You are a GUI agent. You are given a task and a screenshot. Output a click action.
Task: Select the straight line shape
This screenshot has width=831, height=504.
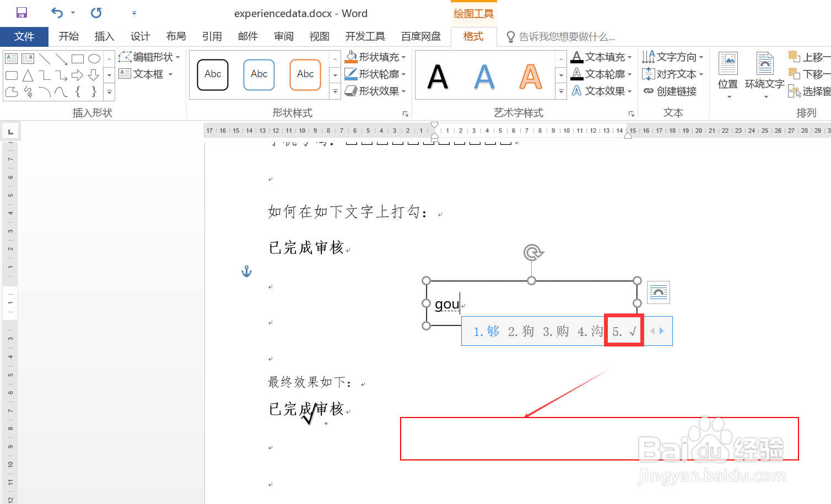tap(45, 58)
